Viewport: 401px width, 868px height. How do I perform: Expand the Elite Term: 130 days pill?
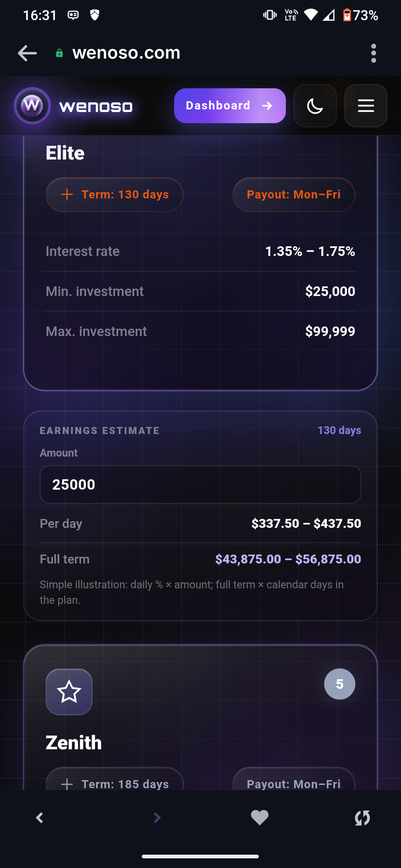pyautogui.click(x=115, y=194)
